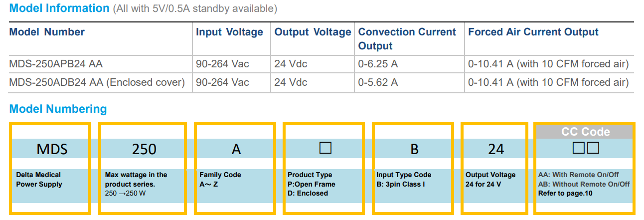Screen dimensions: 644x220
Task: Click the "Output Voltage" column header
Action: 313,32
